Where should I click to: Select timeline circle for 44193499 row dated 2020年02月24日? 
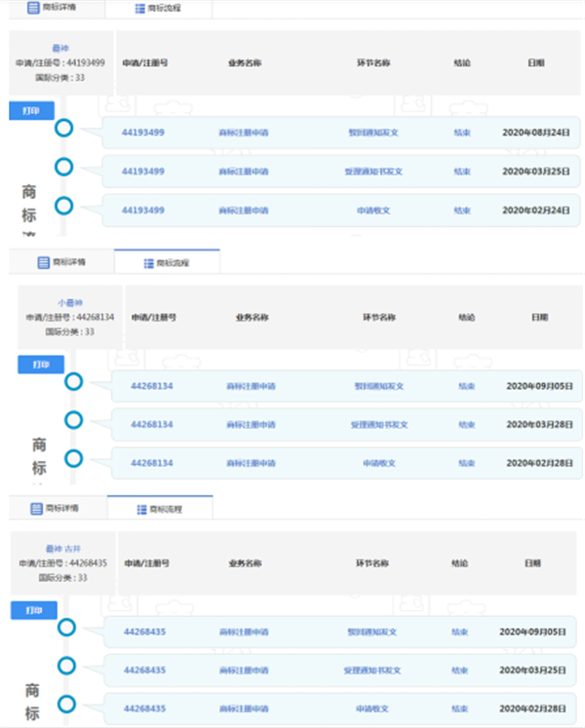(x=64, y=206)
